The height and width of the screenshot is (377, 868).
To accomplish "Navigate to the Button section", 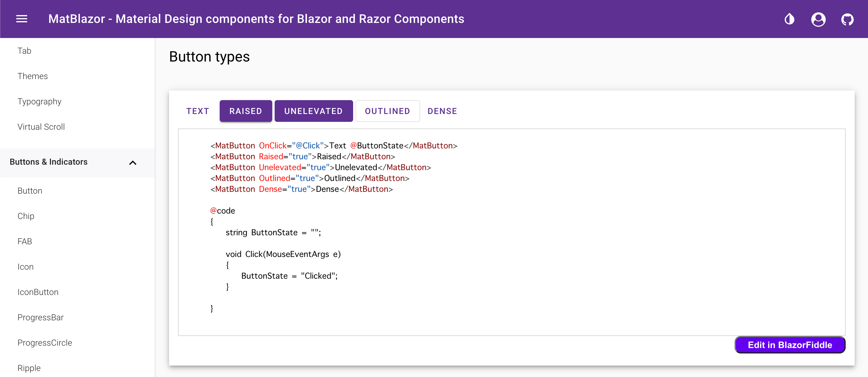I will (x=30, y=190).
